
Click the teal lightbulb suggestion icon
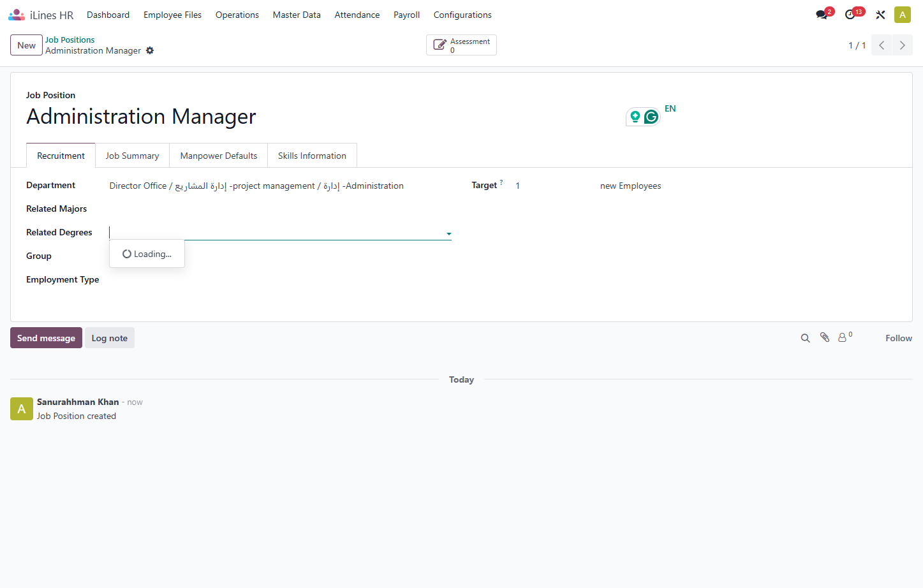coord(635,117)
